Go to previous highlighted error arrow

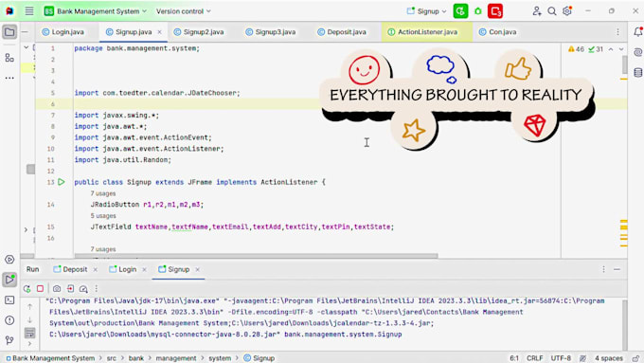(x=611, y=49)
